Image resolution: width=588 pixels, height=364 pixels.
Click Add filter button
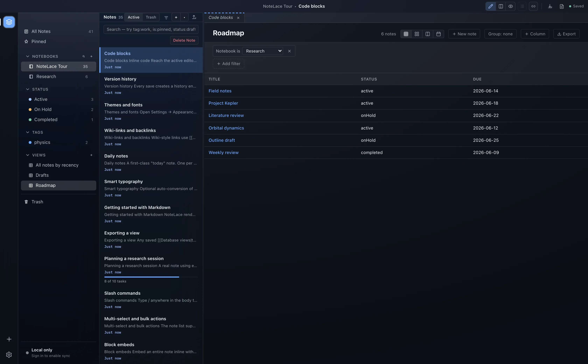pos(228,64)
